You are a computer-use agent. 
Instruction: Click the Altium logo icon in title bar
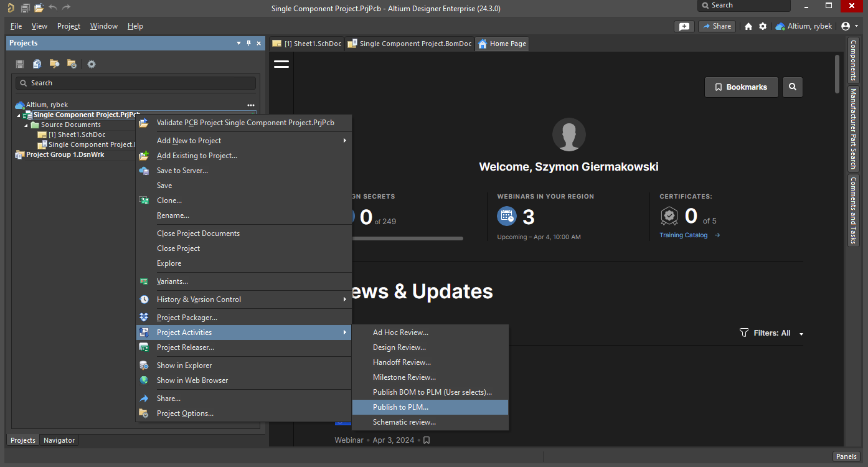click(11, 8)
